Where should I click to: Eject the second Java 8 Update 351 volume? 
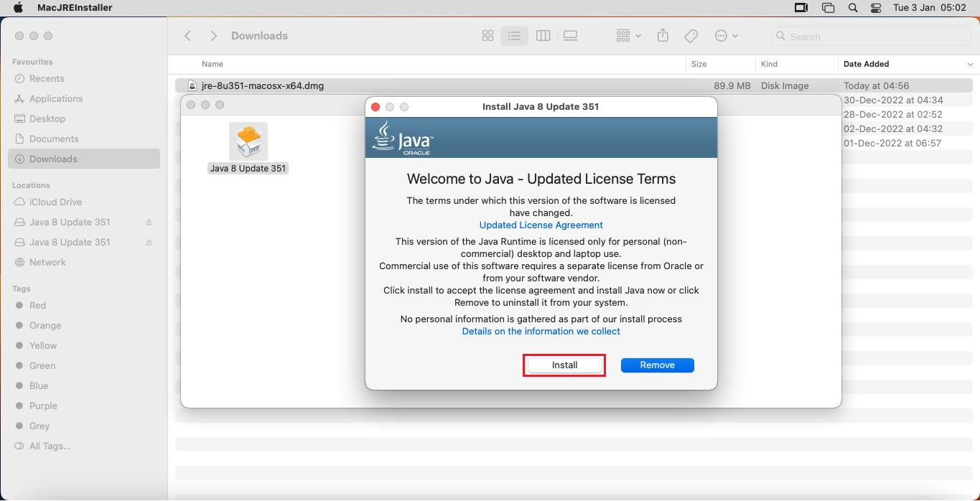pos(149,242)
